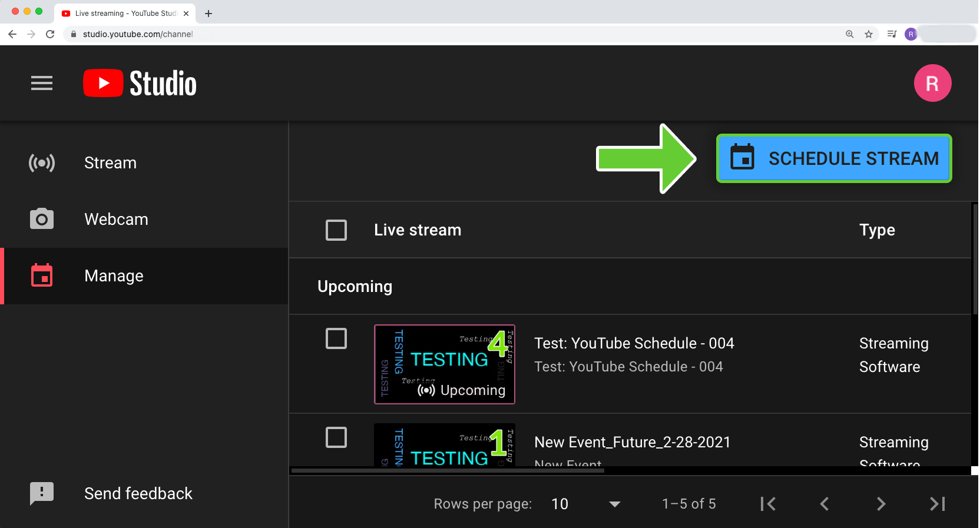Viewport: 980px width, 528px height.
Task: Click the browser forward arrow
Action: tap(31, 34)
